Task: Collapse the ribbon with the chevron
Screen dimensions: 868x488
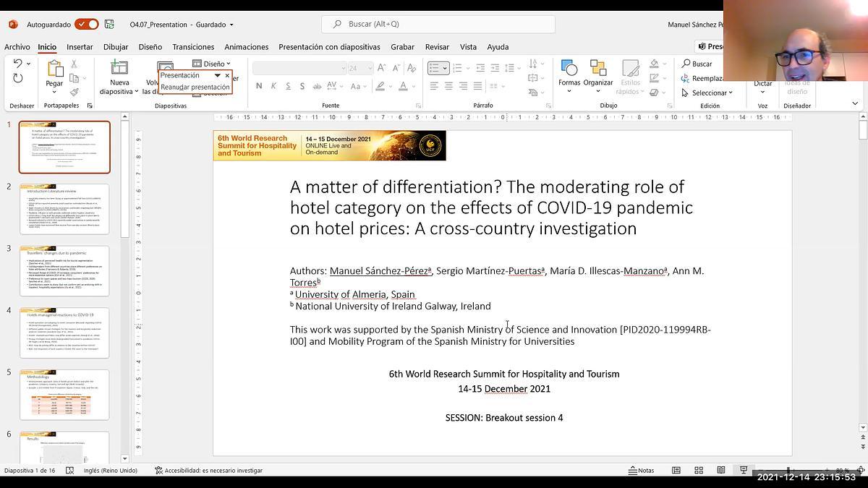Action: (855, 105)
